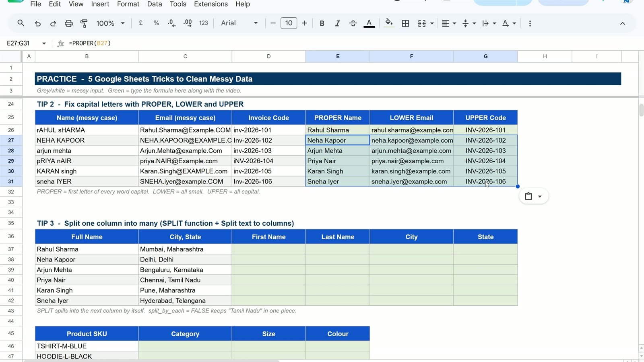Click the Redo arrow icon
The height and width of the screenshot is (362, 644).
click(53, 23)
